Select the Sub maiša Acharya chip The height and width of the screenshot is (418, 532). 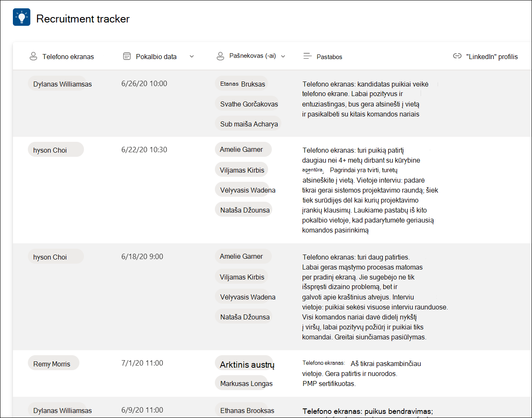coord(248,124)
